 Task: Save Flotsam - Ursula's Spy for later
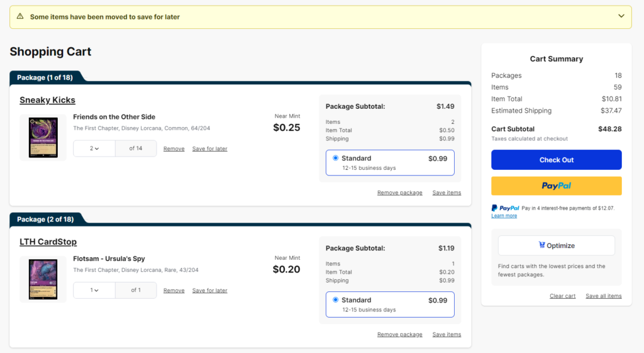(209, 291)
